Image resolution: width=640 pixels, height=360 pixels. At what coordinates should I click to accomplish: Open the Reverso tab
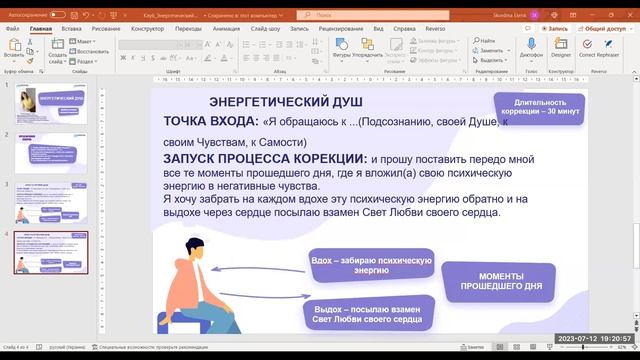coord(435,29)
